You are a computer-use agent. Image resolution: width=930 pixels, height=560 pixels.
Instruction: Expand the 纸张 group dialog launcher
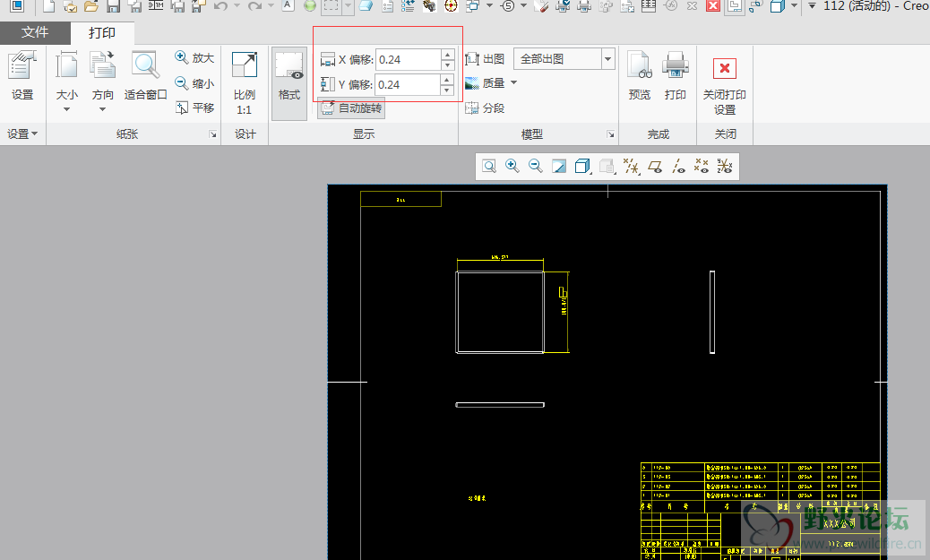(x=213, y=134)
